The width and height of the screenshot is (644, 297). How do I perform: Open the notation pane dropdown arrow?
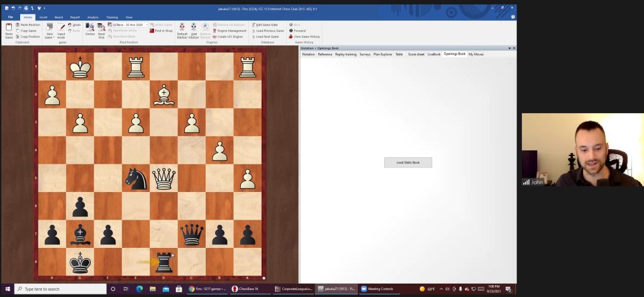509,48
